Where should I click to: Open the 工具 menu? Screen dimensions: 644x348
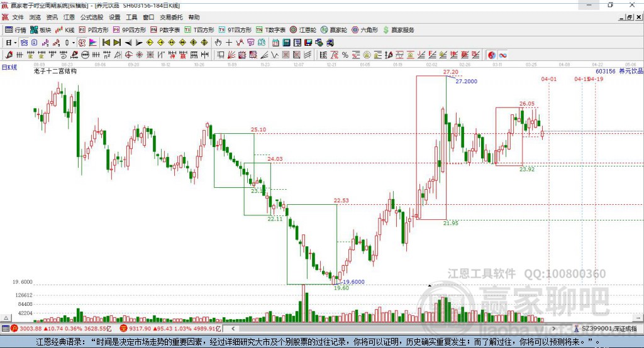coord(131,17)
